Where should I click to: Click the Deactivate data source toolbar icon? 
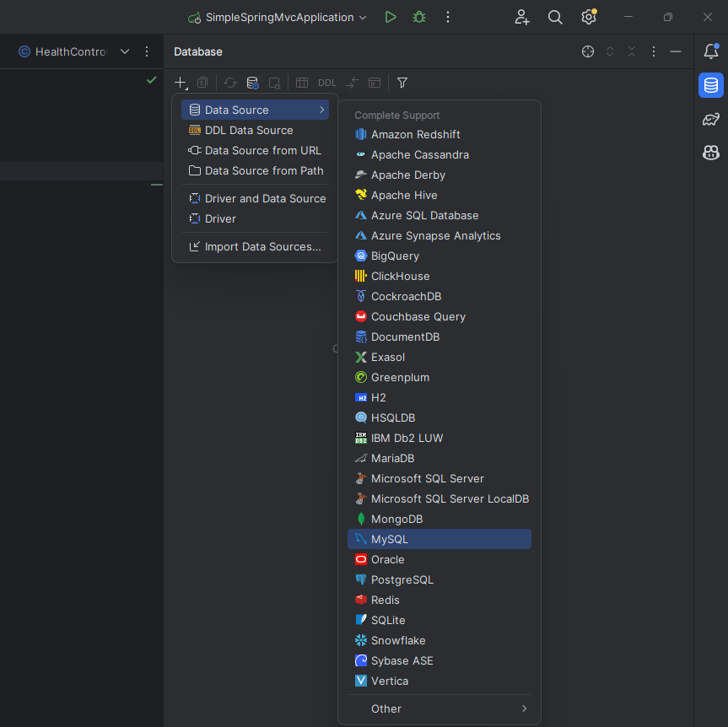click(275, 83)
